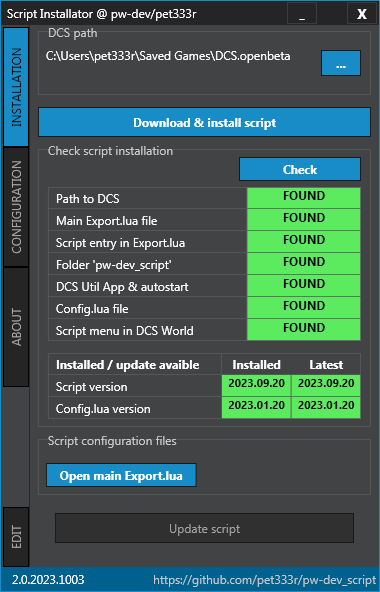This screenshot has height=592, width=380.
Task: Click installed Script version 2023.09.20 cell
Action: [x=256, y=385]
